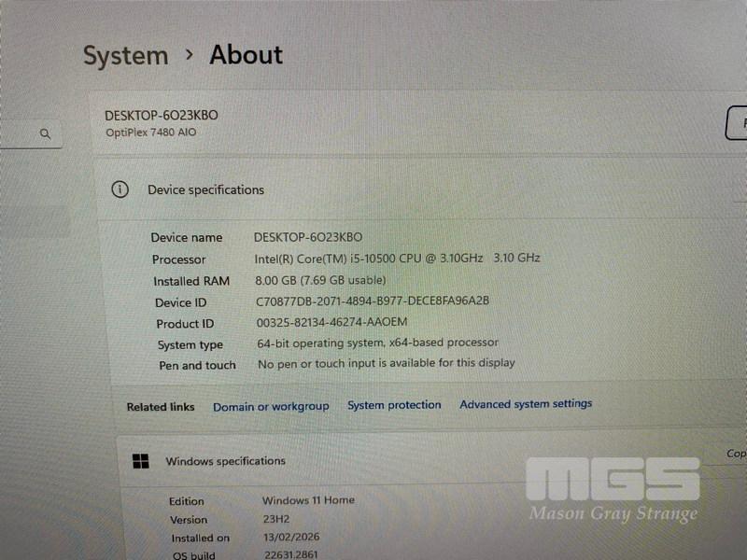Open the System protection link
The height and width of the screenshot is (560, 747).
(394, 405)
